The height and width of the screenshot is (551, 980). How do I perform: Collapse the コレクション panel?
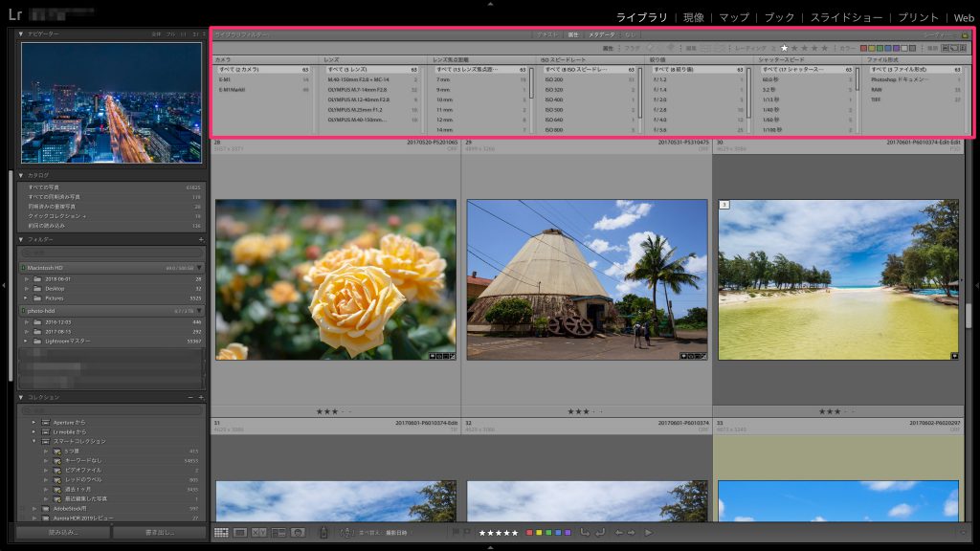point(21,397)
